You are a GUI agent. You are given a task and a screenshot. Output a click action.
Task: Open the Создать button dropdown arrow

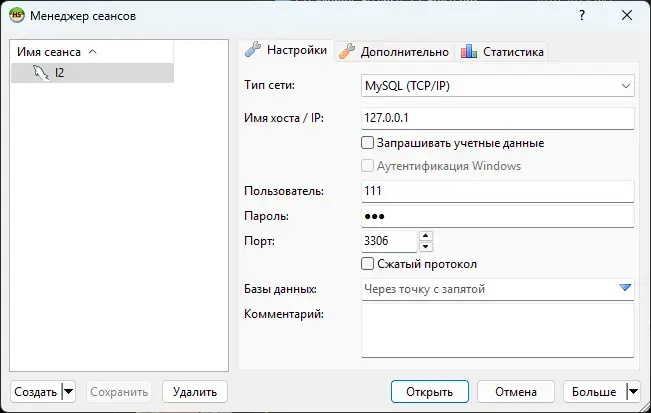(69, 391)
